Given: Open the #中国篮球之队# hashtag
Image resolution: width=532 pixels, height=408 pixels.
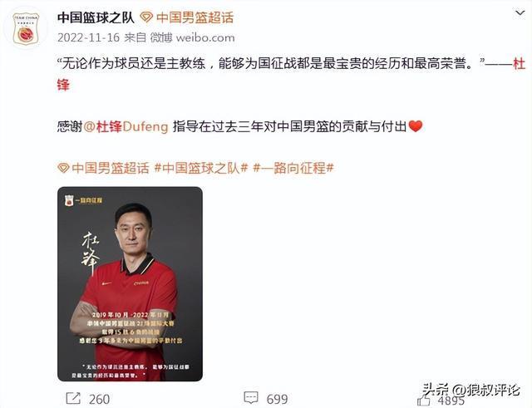Looking at the screenshot, I should coord(201,168).
